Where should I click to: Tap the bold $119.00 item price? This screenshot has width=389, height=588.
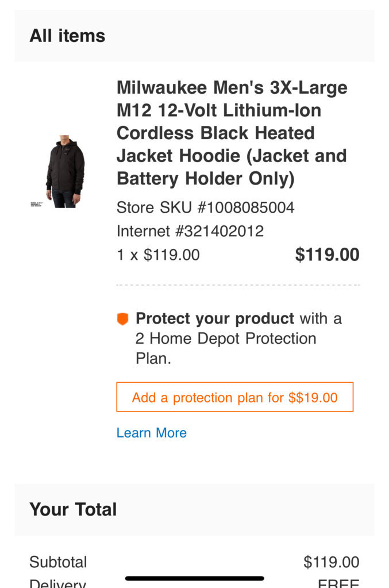(x=327, y=255)
